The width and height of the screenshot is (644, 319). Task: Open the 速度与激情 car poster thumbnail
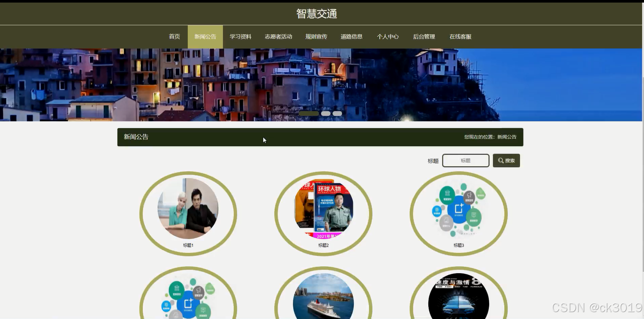[x=459, y=296]
